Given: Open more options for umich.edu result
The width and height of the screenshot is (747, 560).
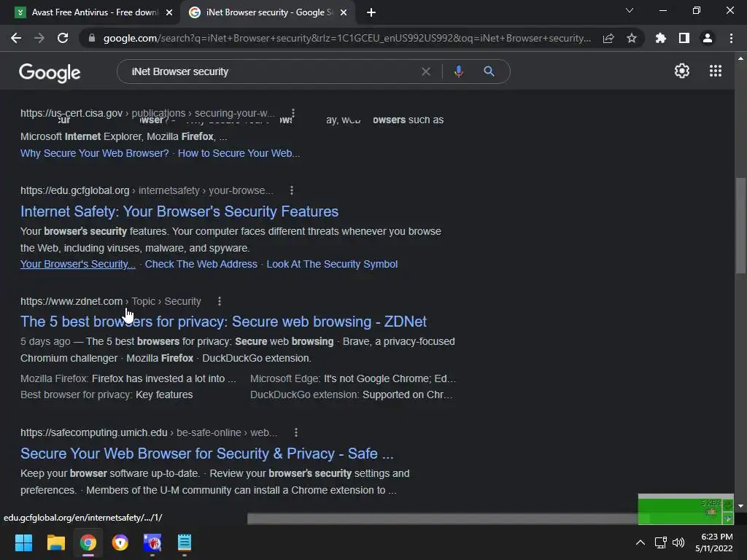Looking at the screenshot, I should pyautogui.click(x=296, y=432).
